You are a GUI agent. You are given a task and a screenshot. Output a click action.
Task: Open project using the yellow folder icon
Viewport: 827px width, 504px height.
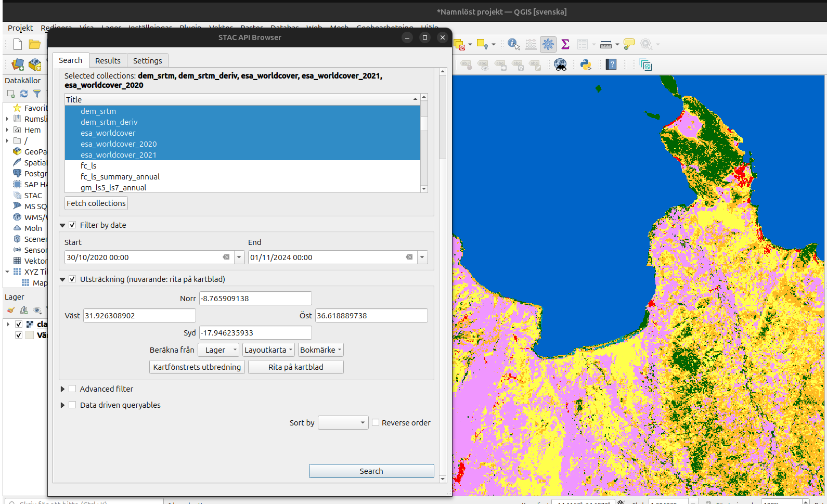[x=35, y=44]
